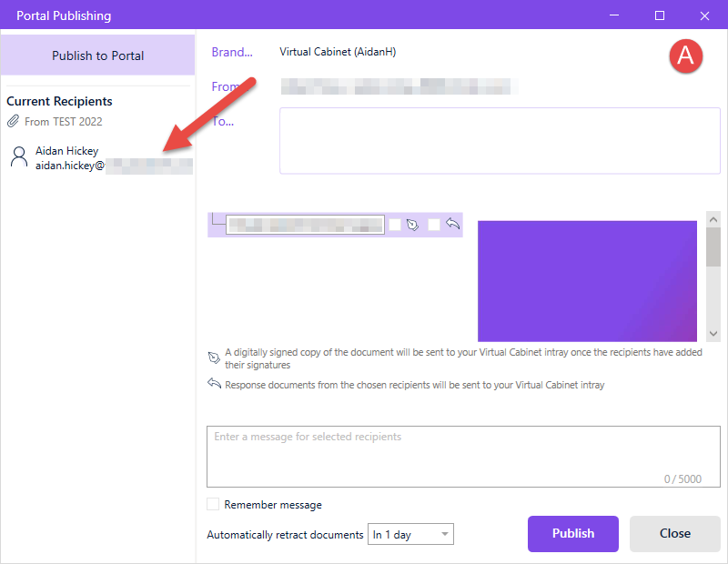Tick the response checkbox in the document row

[434, 225]
